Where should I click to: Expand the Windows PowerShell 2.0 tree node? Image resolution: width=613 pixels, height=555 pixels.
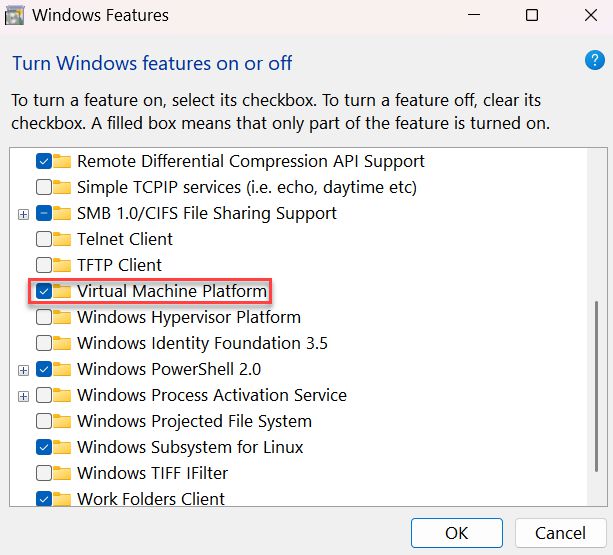[x=23, y=370]
